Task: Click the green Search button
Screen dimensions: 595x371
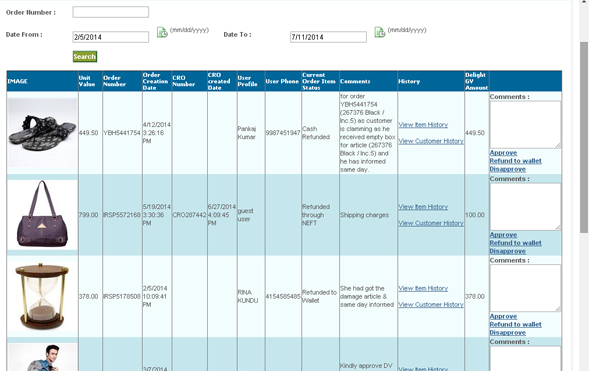Action: coord(85,57)
